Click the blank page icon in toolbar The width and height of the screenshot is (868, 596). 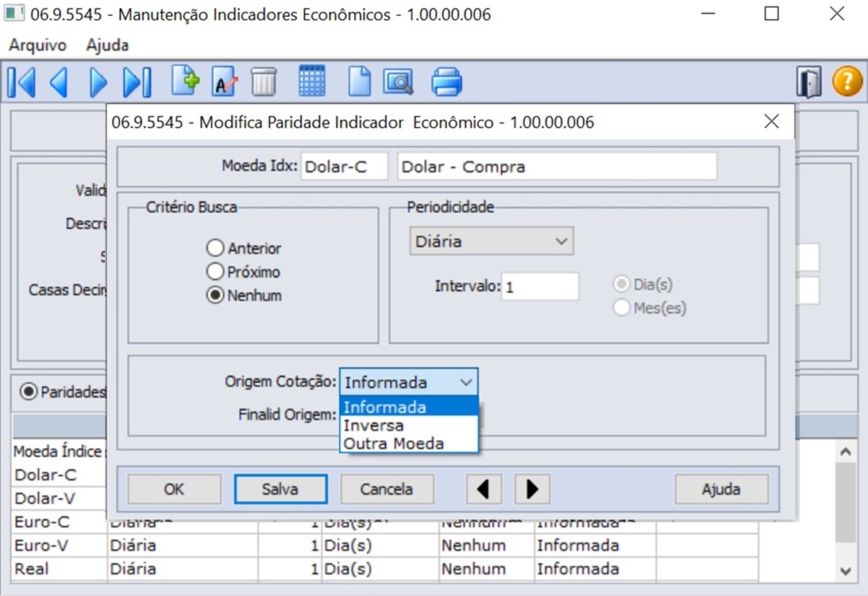[360, 81]
